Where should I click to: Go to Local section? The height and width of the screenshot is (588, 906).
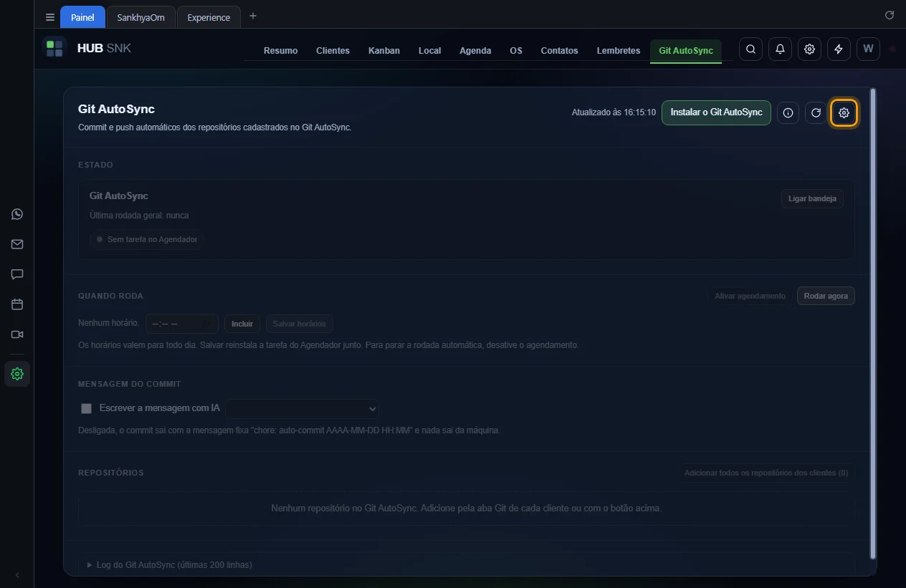click(x=429, y=50)
